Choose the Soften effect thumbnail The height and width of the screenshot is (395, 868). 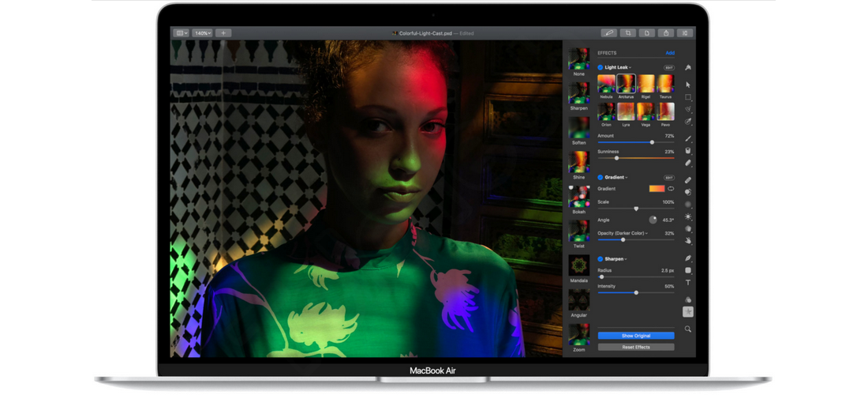pyautogui.click(x=579, y=127)
